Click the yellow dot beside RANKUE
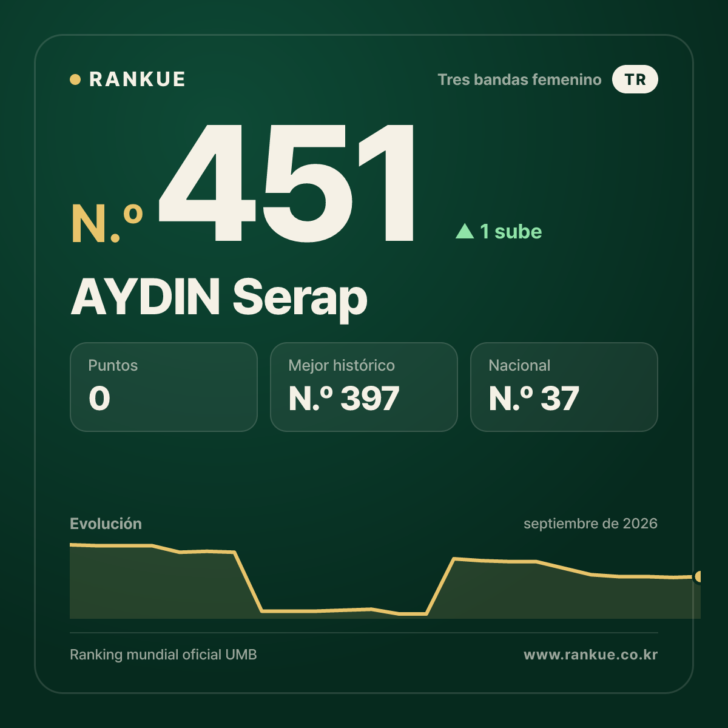This screenshot has height=728, width=728. pos(75,79)
